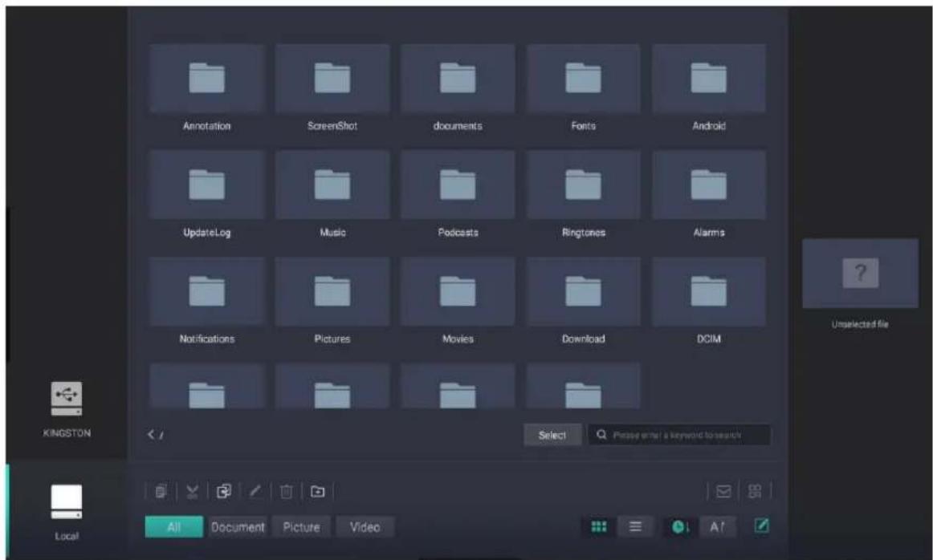This screenshot has width=933, height=560.
Task: Open the Music folder
Action: coord(332,194)
